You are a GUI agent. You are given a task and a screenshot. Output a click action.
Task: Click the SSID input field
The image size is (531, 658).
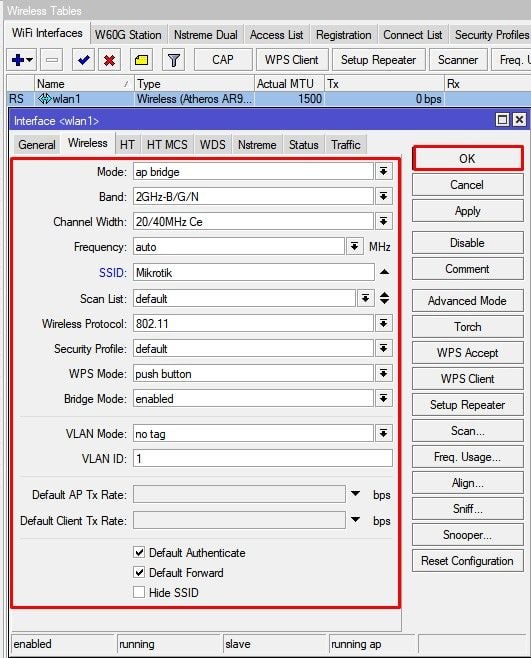(254, 273)
